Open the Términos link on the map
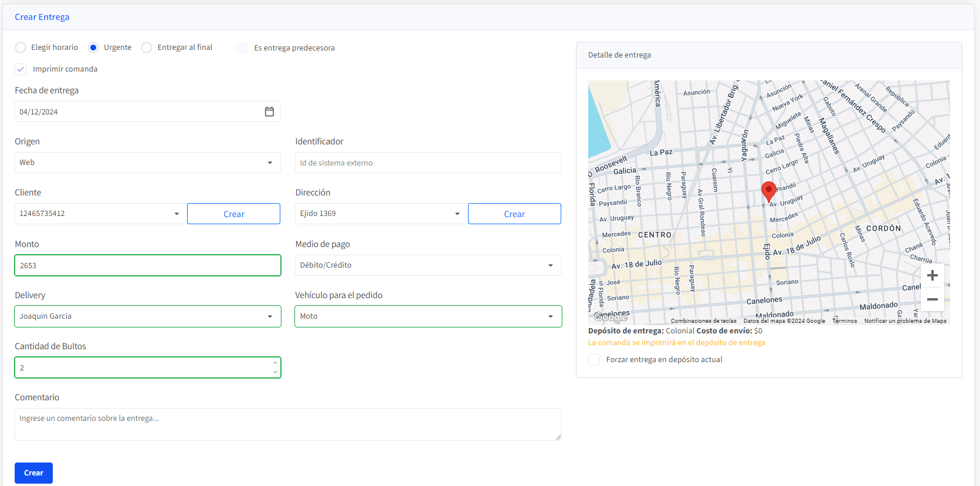Screen dimensions: 980x486 point(845,321)
